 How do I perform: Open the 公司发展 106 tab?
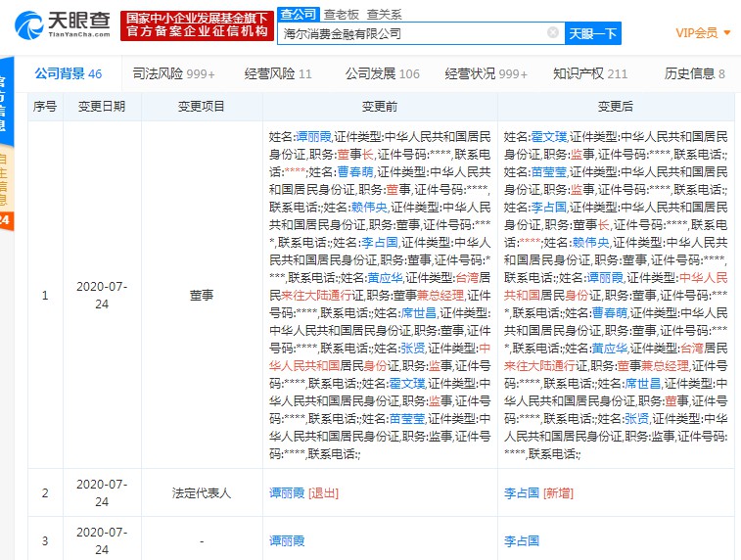[x=383, y=73]
